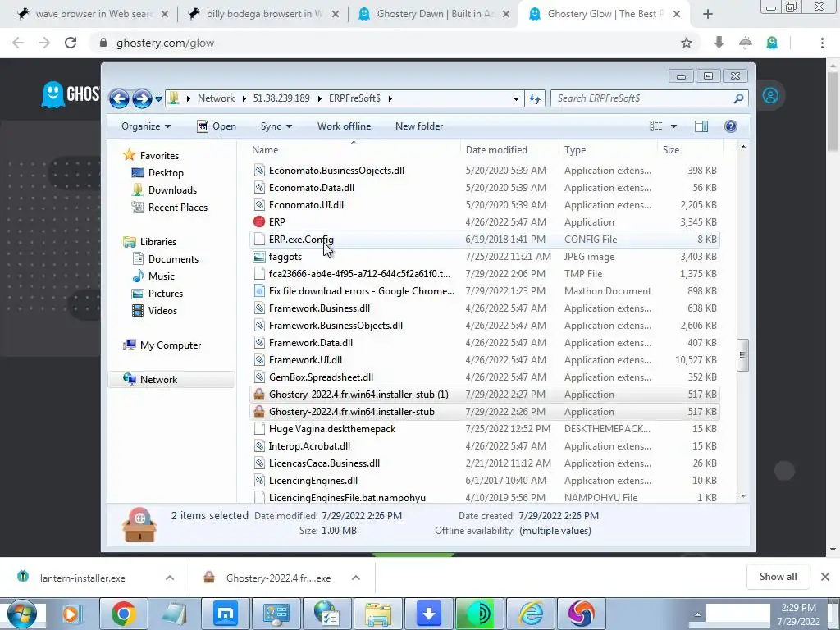Toggle the preview pane icon in Explorer
Screen dimensions: 840x630
coord(701,126)
